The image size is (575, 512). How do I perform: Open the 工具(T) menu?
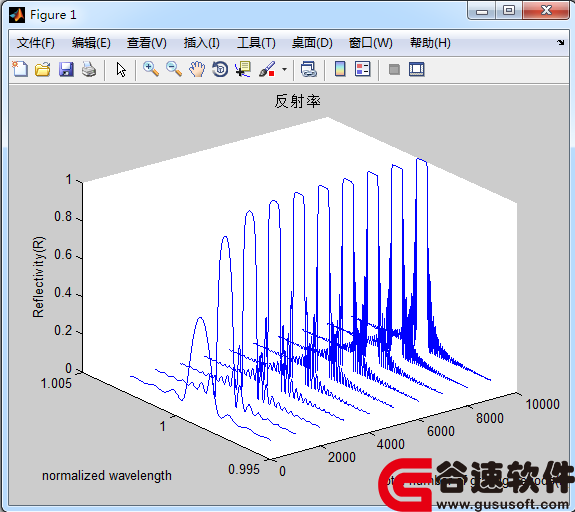click(256, 43)
